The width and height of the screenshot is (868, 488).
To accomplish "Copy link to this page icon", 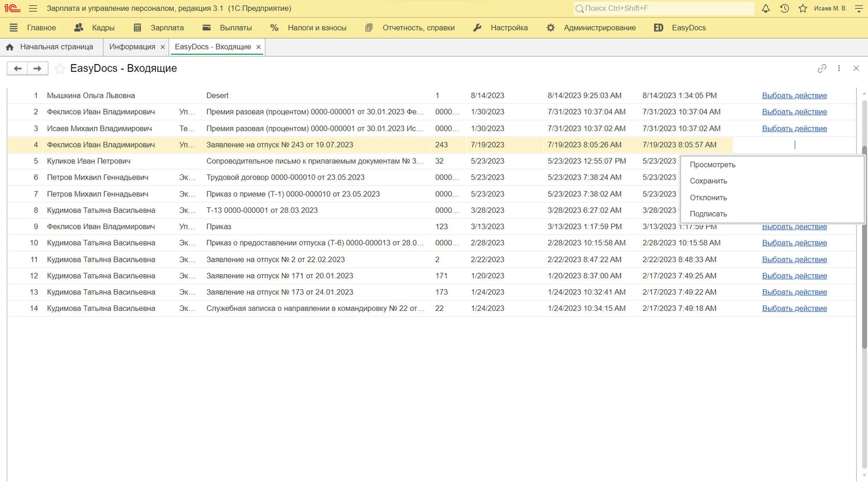I will (x=822, y=68).
